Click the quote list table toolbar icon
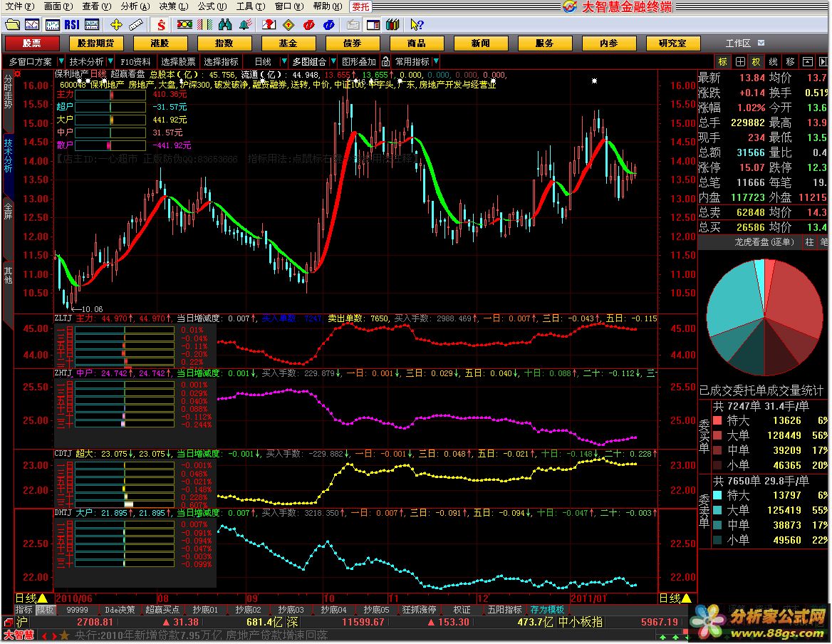The height and width of the screenshot is (644, 832). pyautogui.click(x=92, y=24)
